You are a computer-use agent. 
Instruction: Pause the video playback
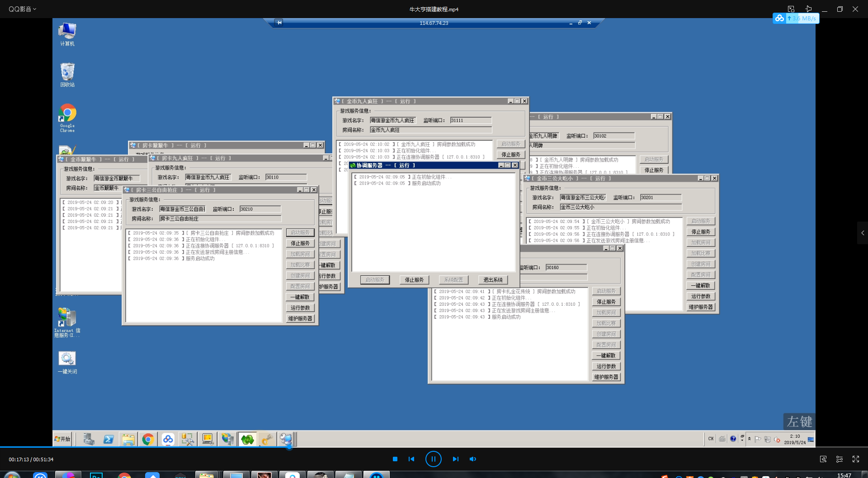click(433, 459)
